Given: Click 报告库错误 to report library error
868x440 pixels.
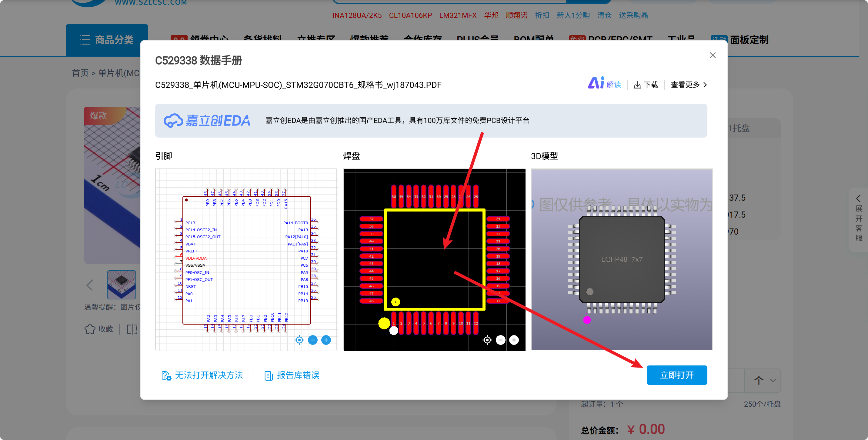Looking at the screenshot, I should click(x=292, y=375).
